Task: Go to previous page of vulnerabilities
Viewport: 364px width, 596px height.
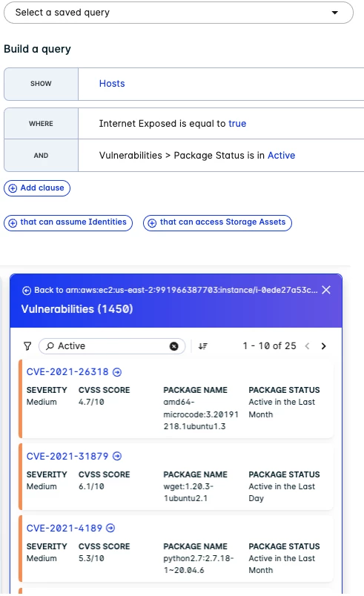Action: [307, 346]
